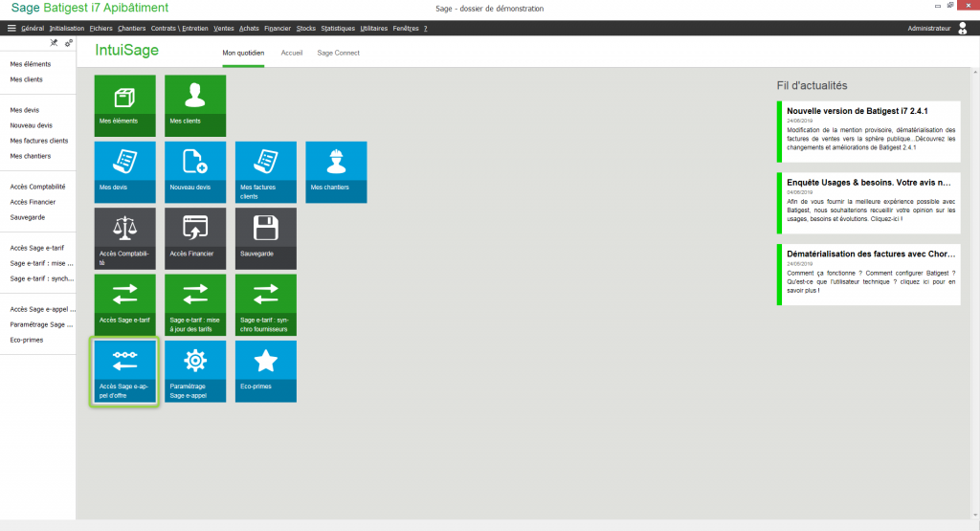Open the Chantiers menu

point(131,29)
